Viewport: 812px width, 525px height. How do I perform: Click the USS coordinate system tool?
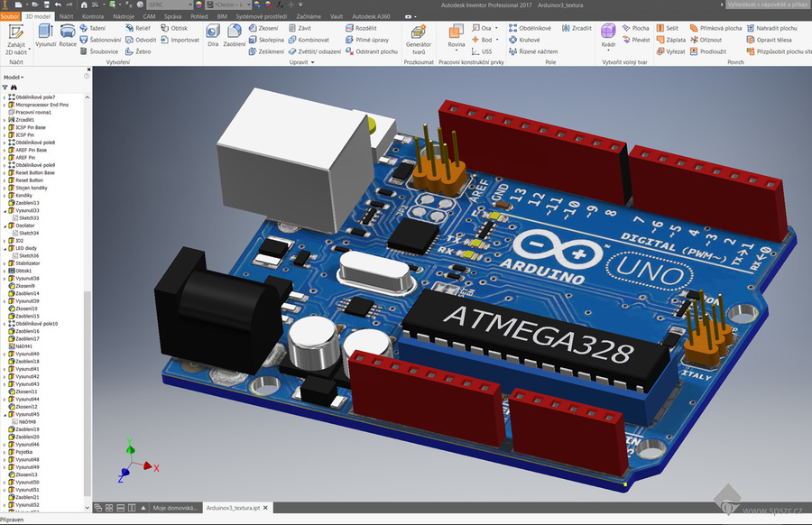pos(482,51)
